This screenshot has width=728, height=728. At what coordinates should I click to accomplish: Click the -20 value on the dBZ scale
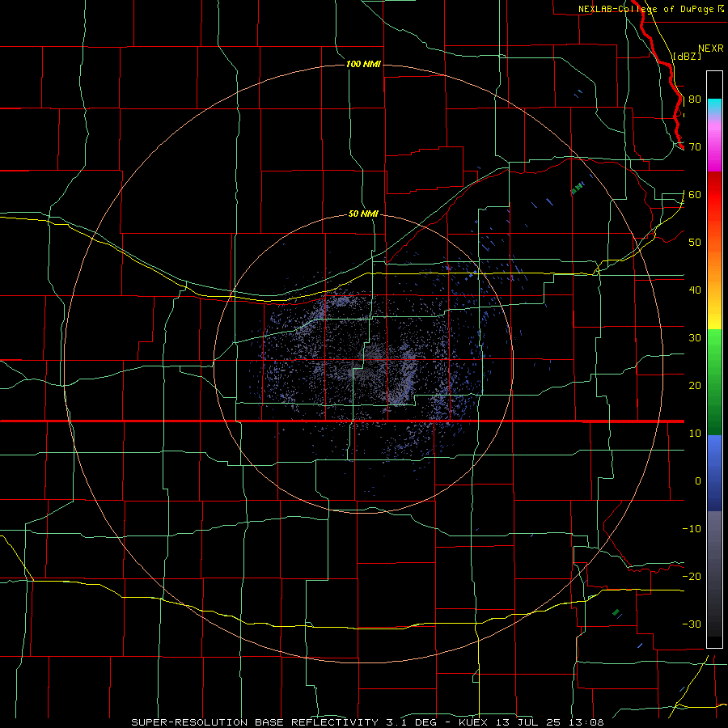(x=692, y=576)
